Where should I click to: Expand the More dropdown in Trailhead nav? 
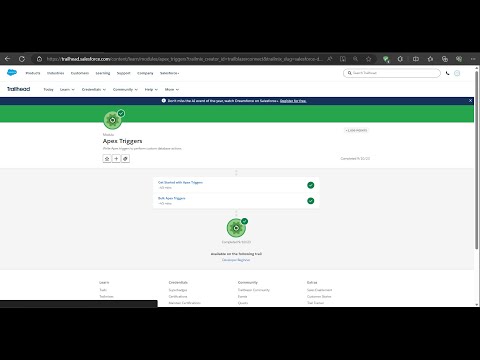(172, 89)
